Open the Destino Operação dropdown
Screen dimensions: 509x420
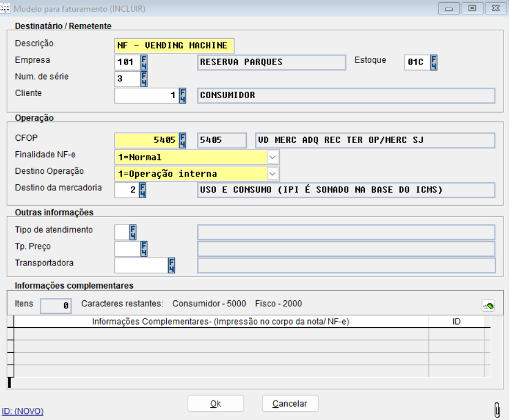click(x=273, y=174)
